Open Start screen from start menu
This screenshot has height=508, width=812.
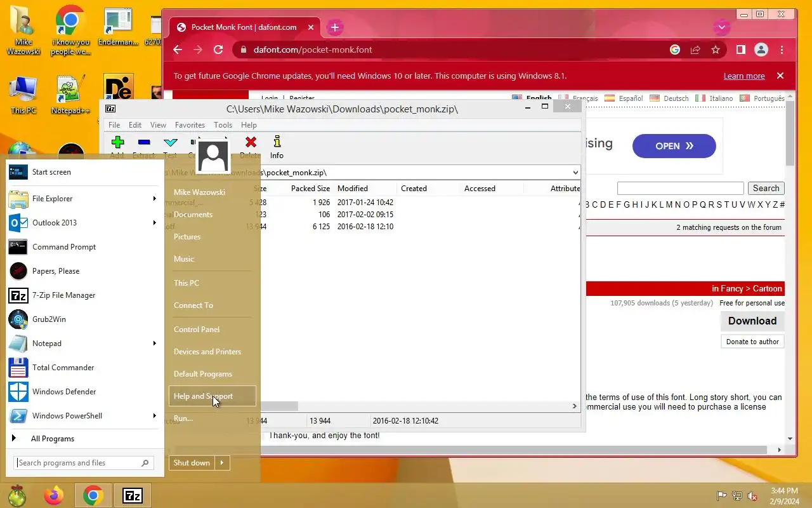(x=84, y=172)
